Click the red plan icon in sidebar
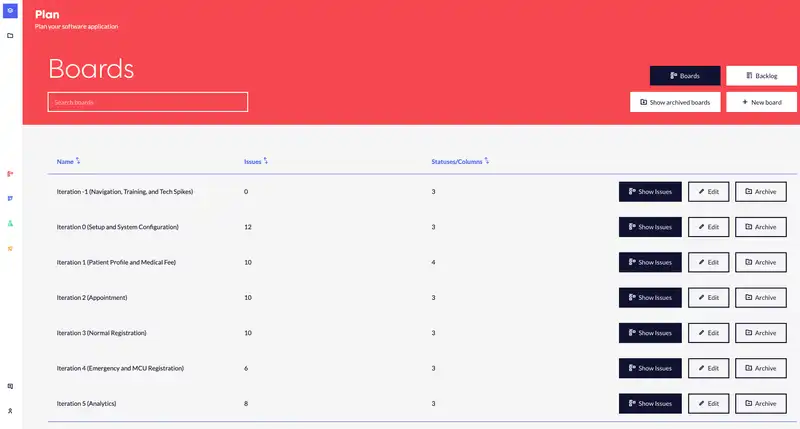 tap(10, 175)
